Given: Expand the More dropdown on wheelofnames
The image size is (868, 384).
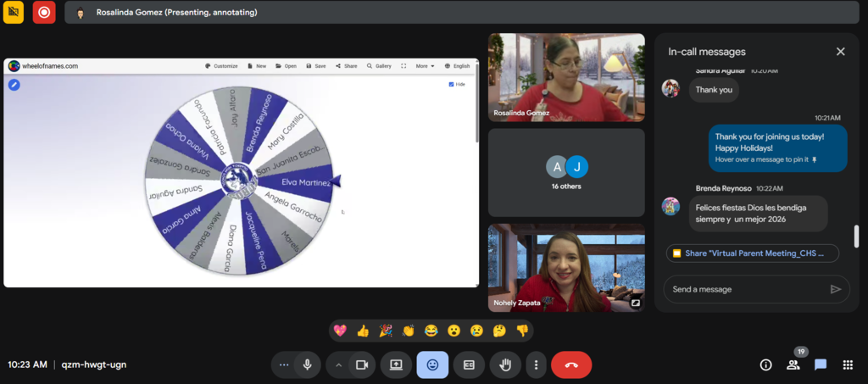Looking at the screenshot, I should (425, 66).
